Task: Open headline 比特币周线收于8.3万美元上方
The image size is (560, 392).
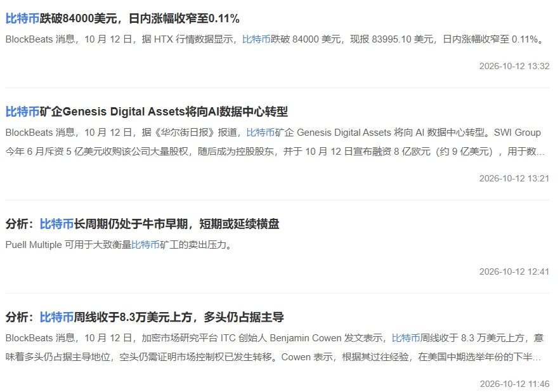Action: pos(145,317)
